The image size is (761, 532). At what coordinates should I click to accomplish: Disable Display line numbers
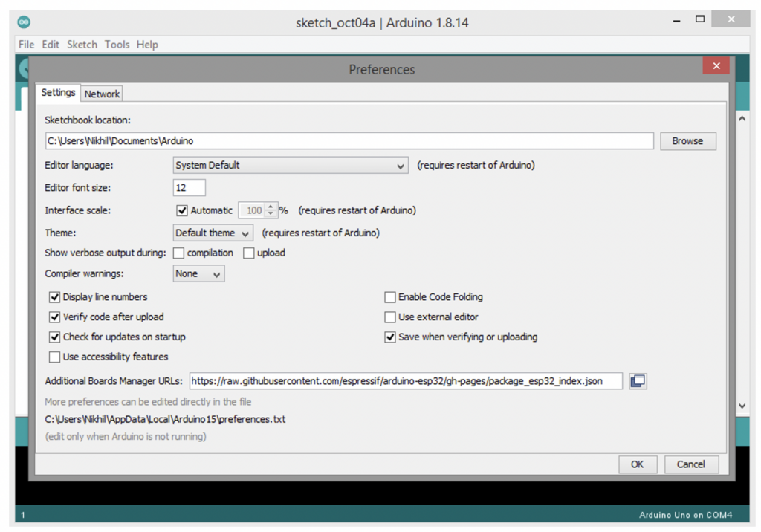(x=54, y=296)
